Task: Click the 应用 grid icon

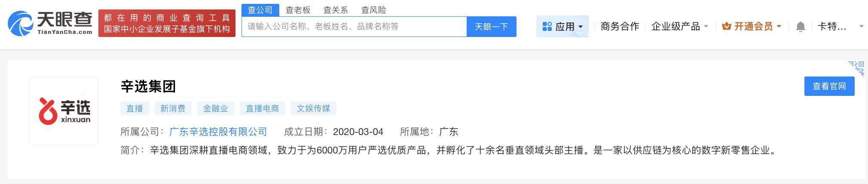Action: 547,27
